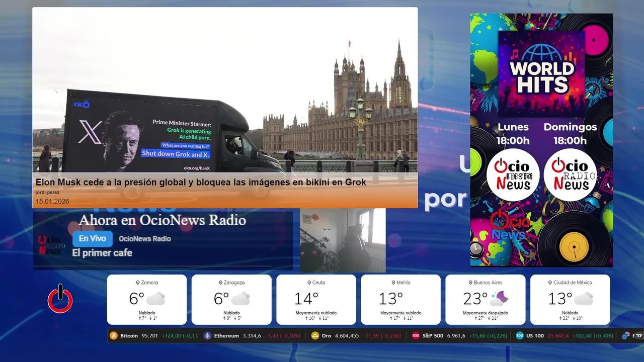Image resolution: width=644 pixels, height=362 pixels.
Task: Click the Ocio Fiesta News round logo
Action: (513, 175)
